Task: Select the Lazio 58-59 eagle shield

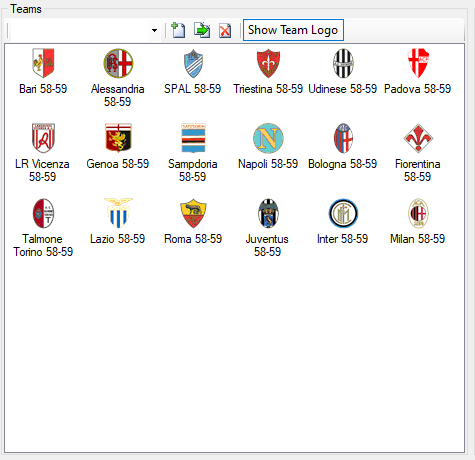Action: tap(118, 213)
